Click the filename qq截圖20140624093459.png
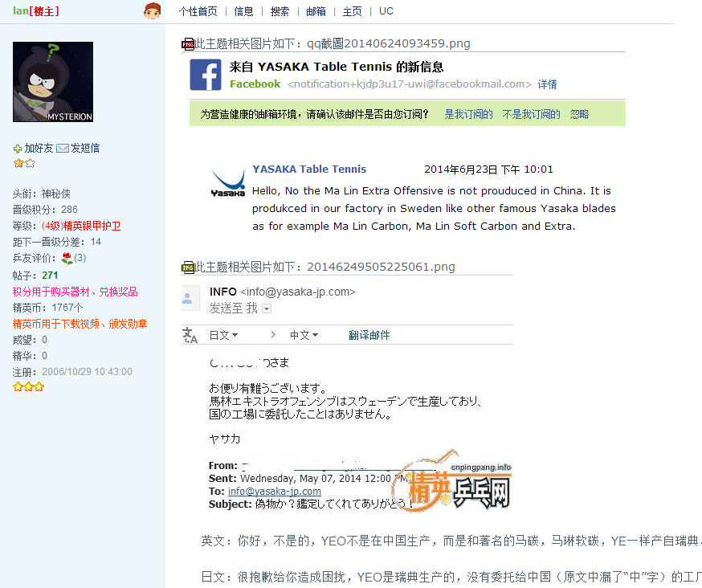The width and height of the screenshot is (702, 588). coord(389,43)
